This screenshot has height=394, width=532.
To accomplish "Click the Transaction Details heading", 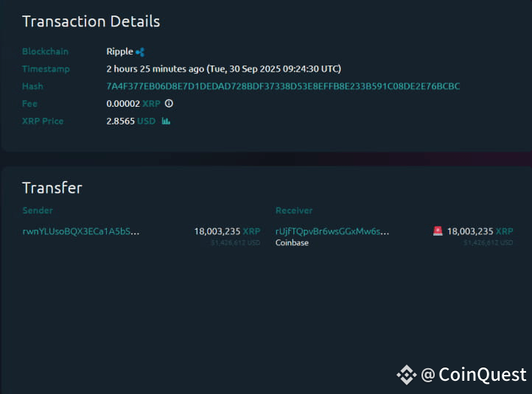I will tap(91, 21).
